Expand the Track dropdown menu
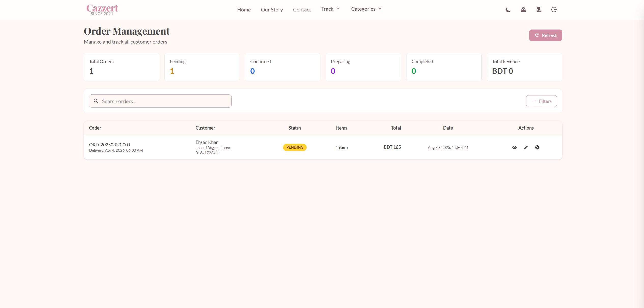The image size is (644, 308). pyautogui.click(x=330, y=9)
